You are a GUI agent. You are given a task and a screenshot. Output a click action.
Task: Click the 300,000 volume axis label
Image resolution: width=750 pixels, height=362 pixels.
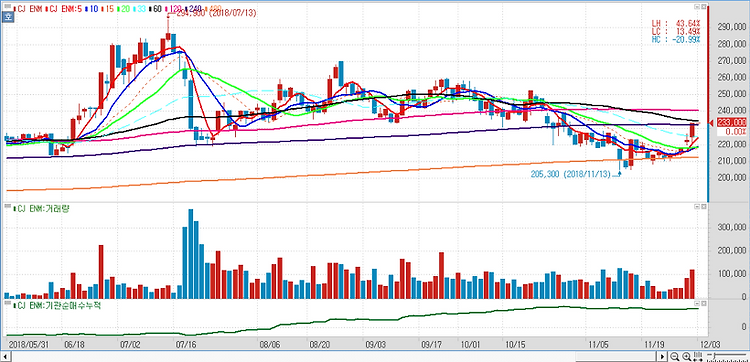[731, 227]
